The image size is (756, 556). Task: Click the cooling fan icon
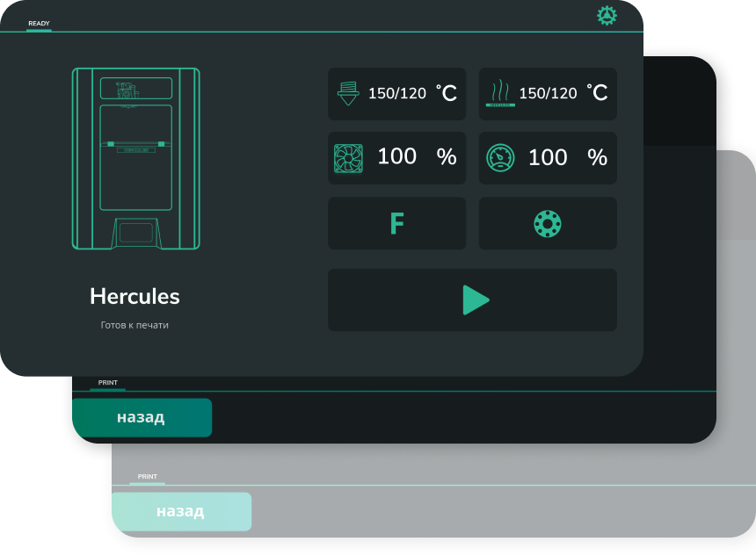(x=348, y=158)
